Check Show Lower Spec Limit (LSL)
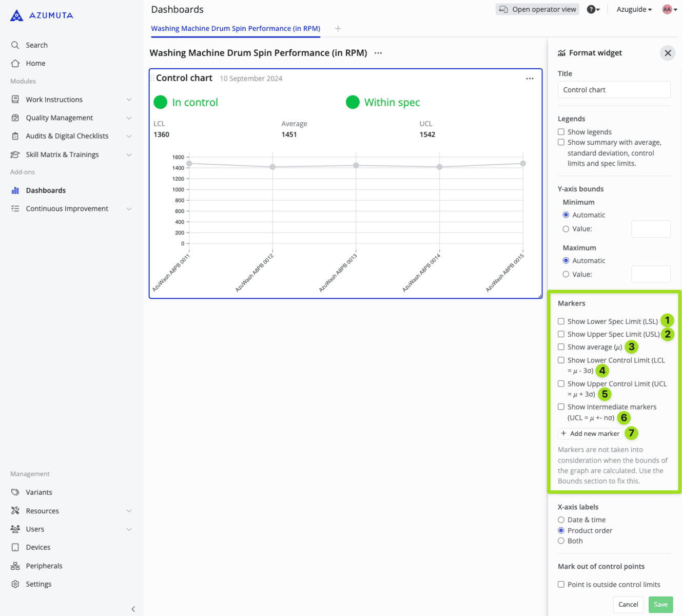 [x=561, y=321]
